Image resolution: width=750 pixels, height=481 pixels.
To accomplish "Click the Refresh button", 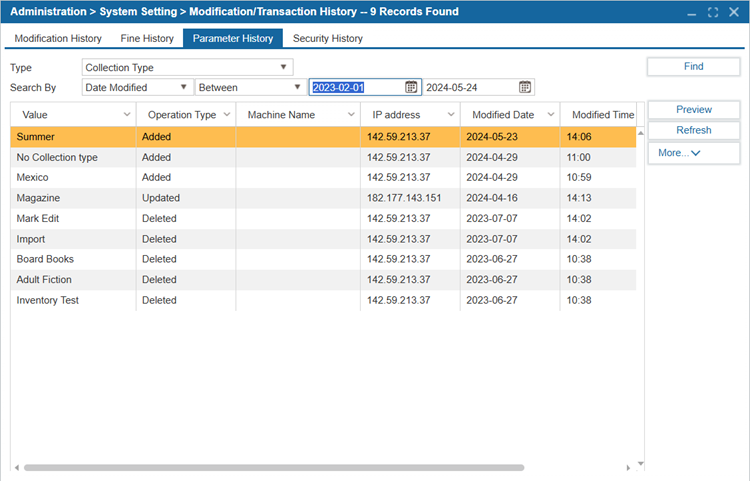I will point(694,130).
